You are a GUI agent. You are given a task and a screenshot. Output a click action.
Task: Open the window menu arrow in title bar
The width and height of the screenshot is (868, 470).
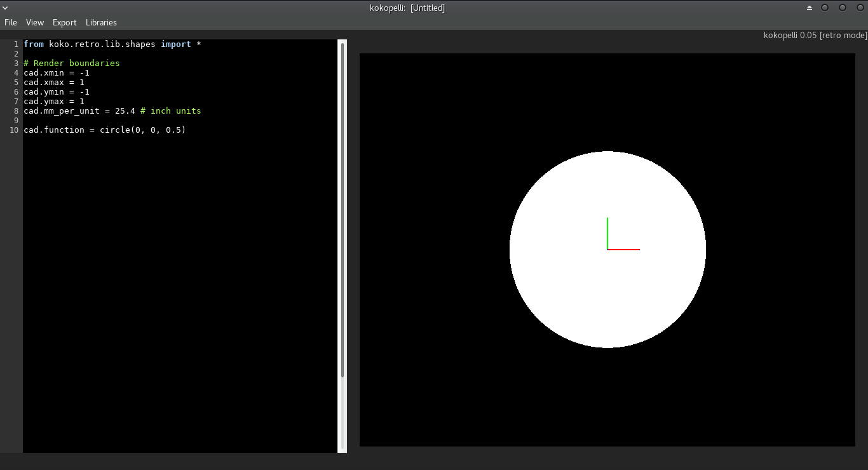[6, 8]
